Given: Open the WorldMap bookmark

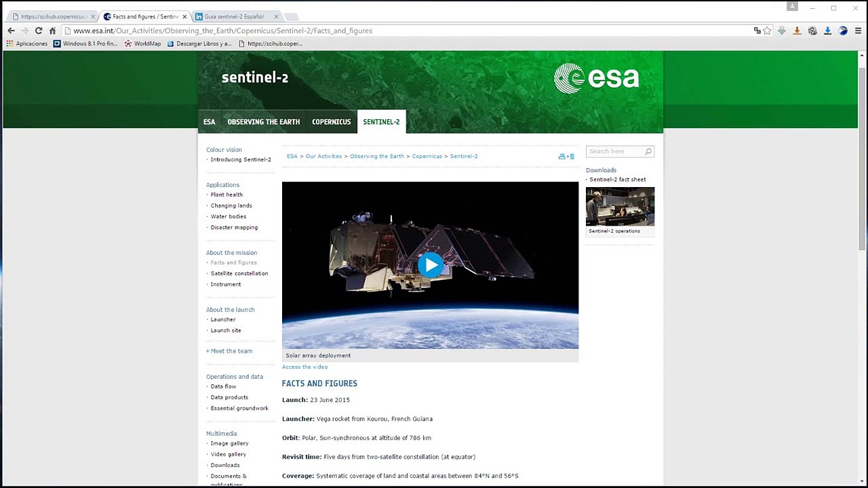Looking at the screenshot, I should (x=142, y=43).
